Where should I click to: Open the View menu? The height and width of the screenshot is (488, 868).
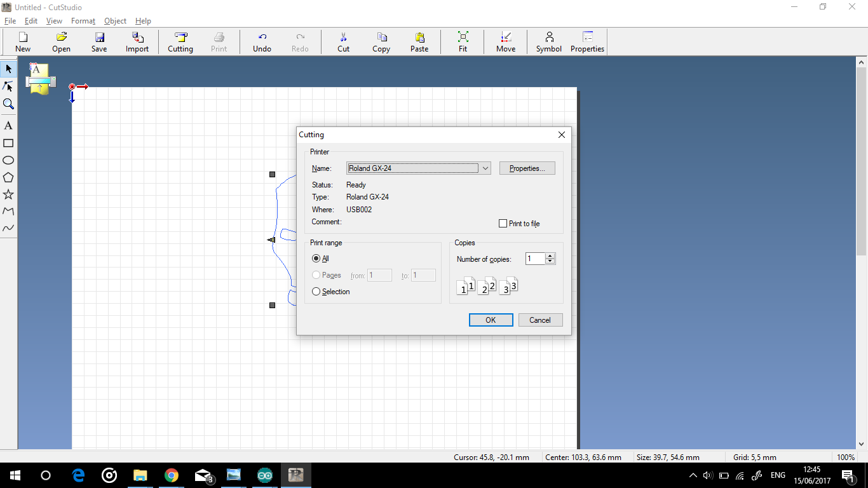[55, 21]
